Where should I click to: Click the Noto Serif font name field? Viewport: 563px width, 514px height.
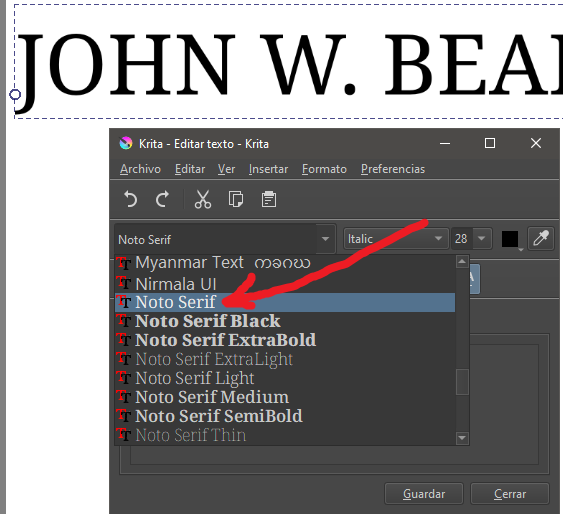pyautogui.click(x=215, y=239)
